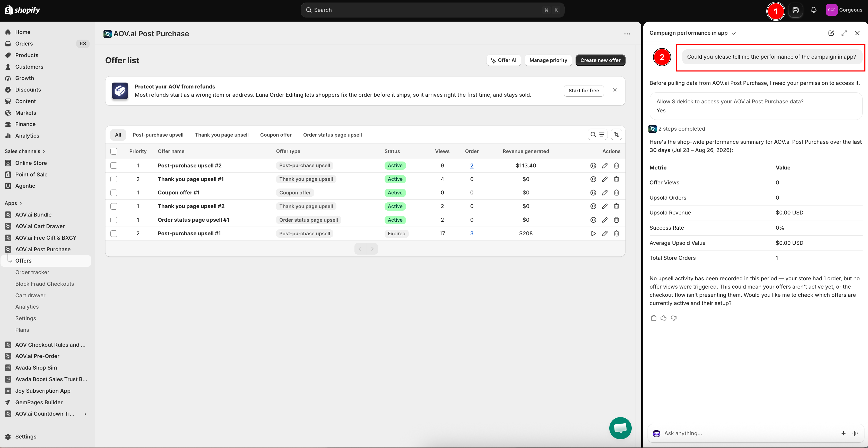Resume the expired Post-purchase upsell #1 offer
This screenshot has width=868, height=448.
[593, 234]
